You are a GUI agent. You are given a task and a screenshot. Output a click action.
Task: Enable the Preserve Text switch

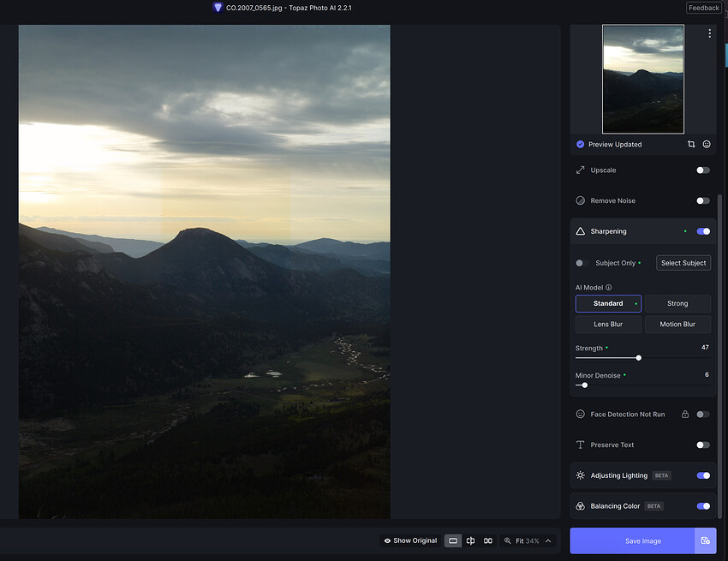702,445
